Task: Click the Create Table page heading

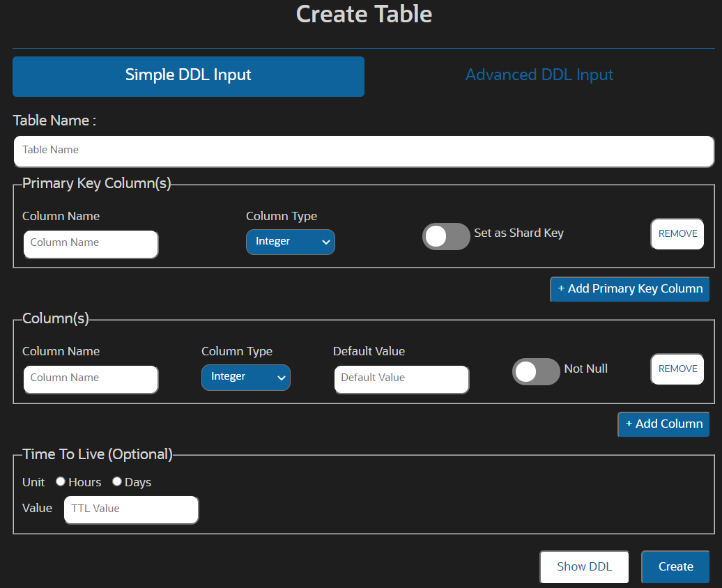Action: [363, 14]
